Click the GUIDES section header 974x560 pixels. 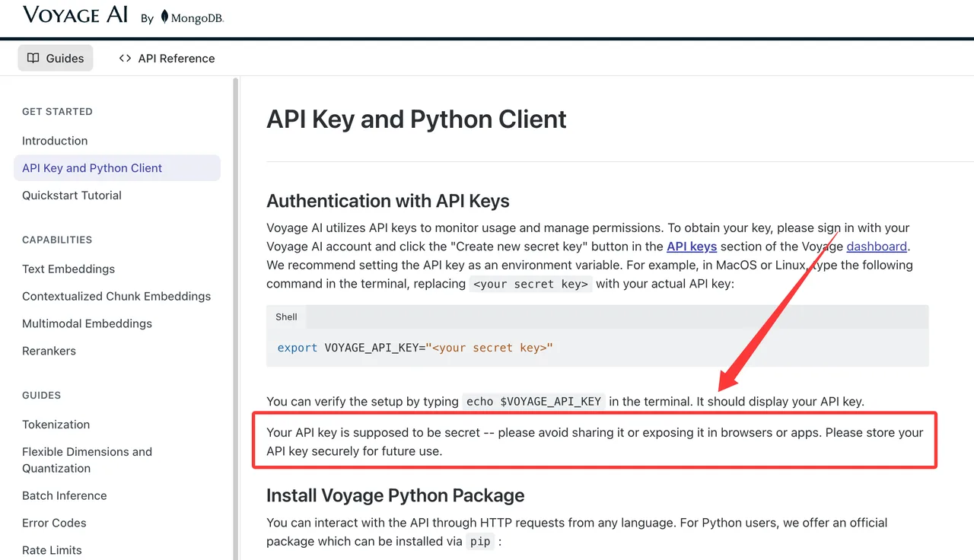click(x=41, y=395)
